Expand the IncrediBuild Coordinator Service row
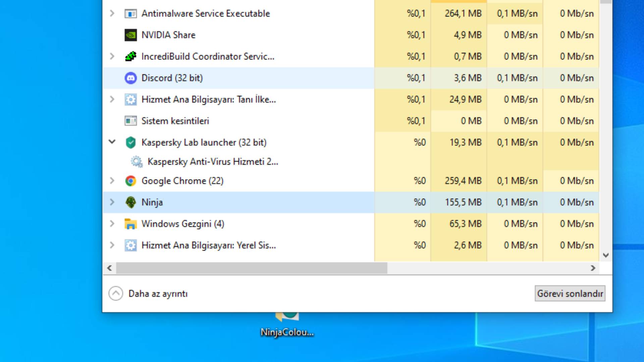The height and width of the screenshot is (362, 644). [112, 56]
